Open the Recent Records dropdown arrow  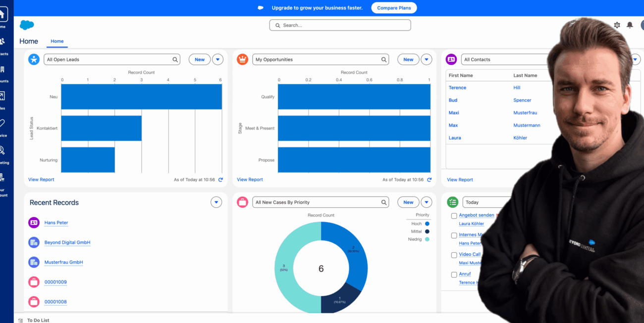[x=216, y=202]
